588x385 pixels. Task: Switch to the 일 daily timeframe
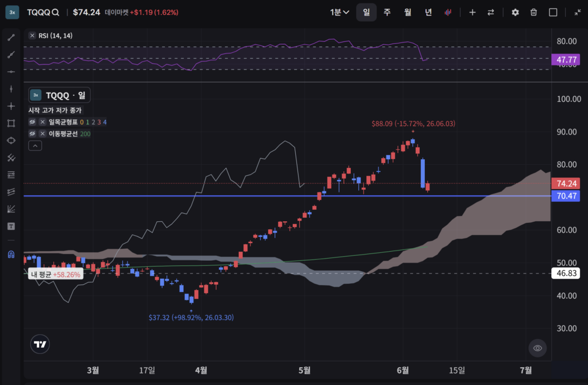coord(366,13)
